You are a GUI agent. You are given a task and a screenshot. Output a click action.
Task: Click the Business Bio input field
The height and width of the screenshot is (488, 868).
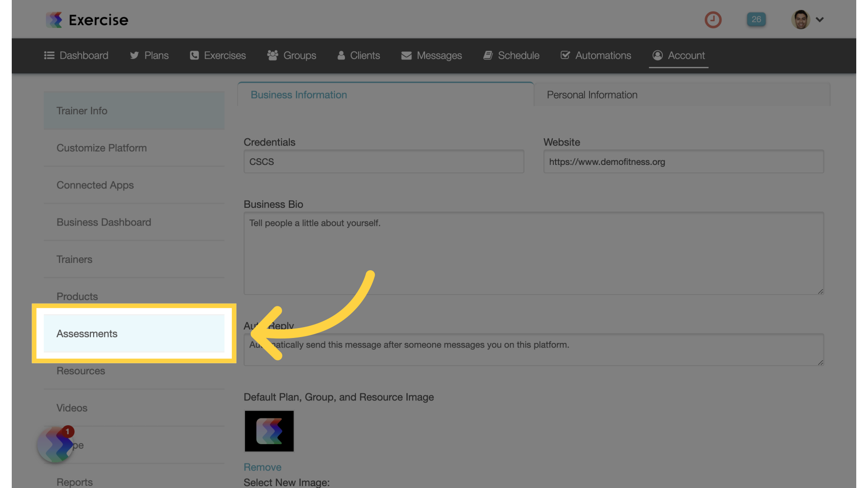click(534, 253)
